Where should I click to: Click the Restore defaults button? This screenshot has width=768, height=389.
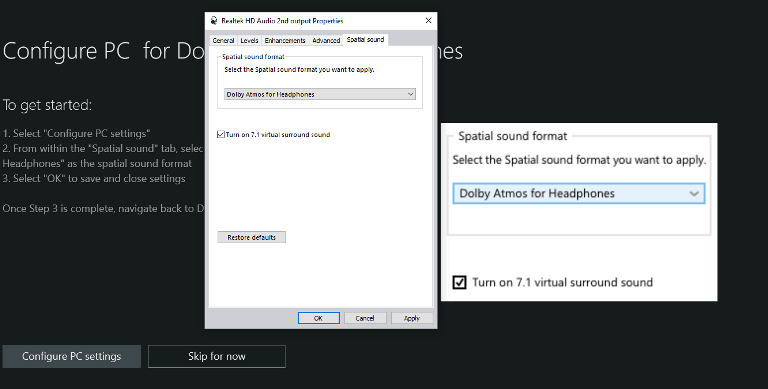251,237
